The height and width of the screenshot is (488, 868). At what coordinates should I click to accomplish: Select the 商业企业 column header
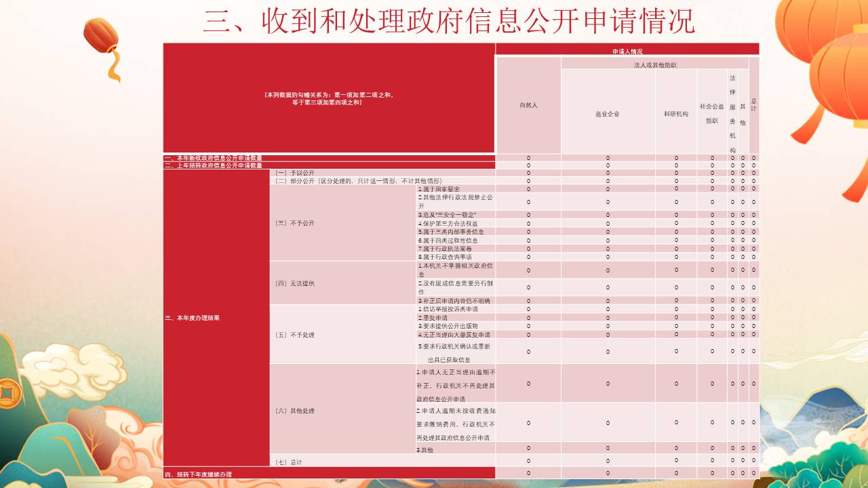tap(608, 114)
